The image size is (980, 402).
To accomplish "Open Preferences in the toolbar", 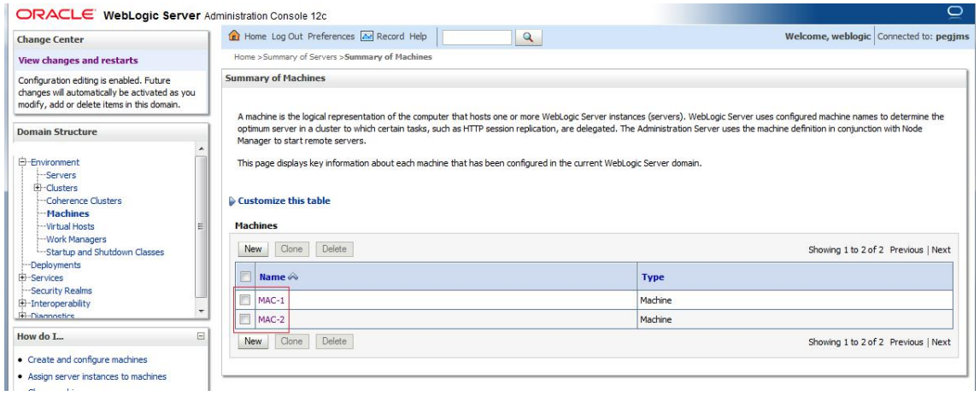I will 332,36.
